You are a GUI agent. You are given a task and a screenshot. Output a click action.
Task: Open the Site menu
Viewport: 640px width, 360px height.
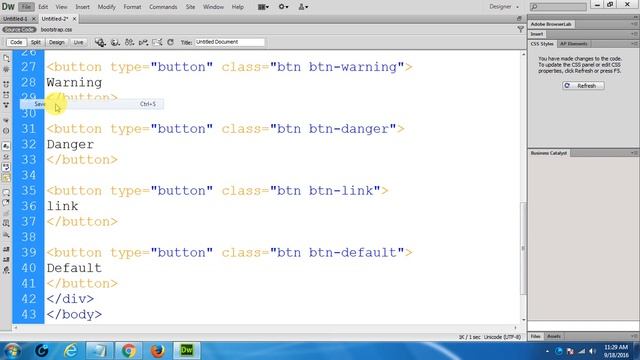click(190, 7)
